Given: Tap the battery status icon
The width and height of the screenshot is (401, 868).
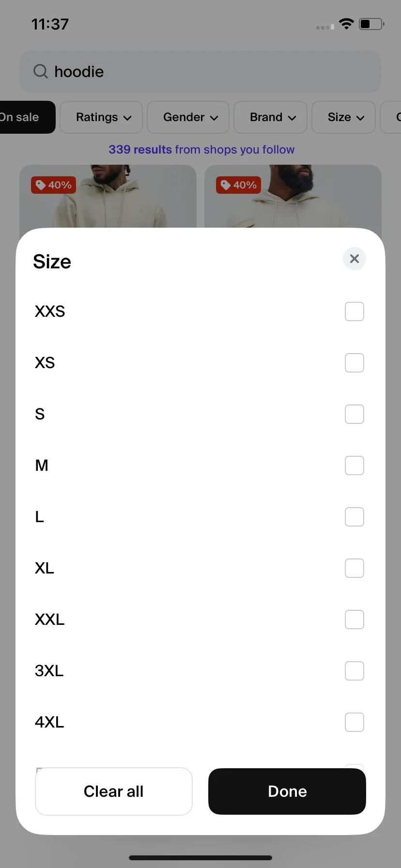Looking at the screenshot, I should pyautogui.click(x=371, y=24).
